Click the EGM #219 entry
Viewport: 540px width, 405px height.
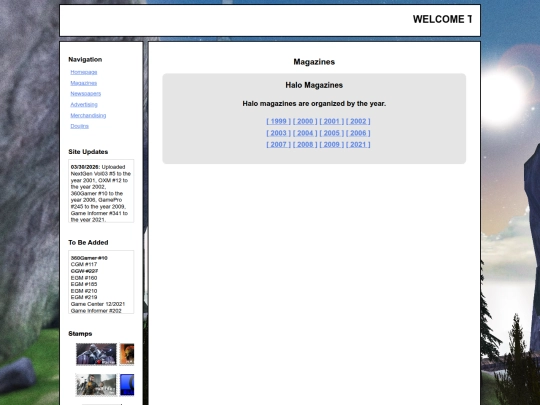tap(84, 297)
